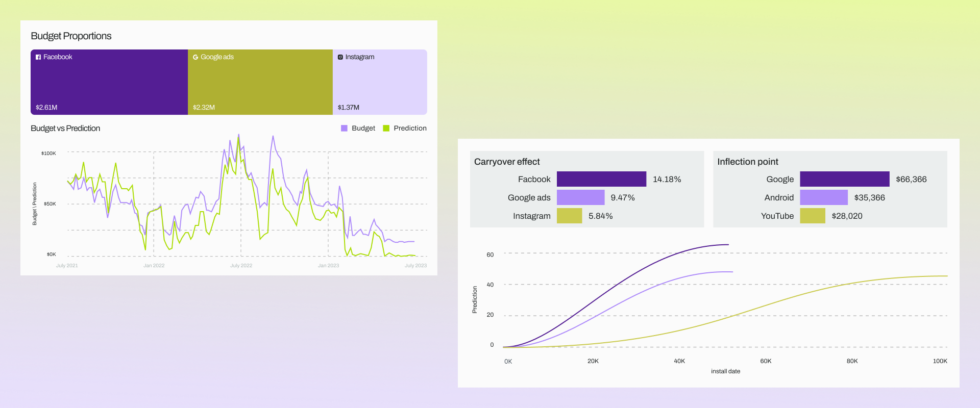
Task: Select the Facebook $2.61M budget block
Action: coord(109,82)
